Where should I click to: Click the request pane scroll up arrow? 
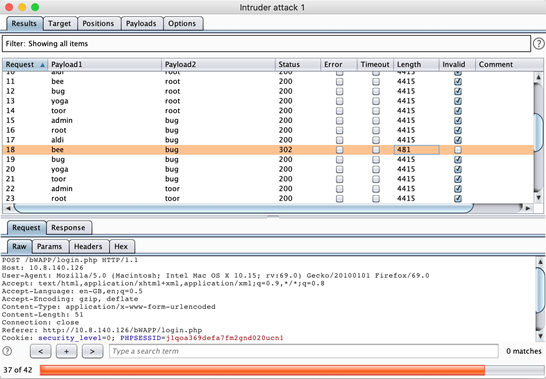(x=540, y=261)
